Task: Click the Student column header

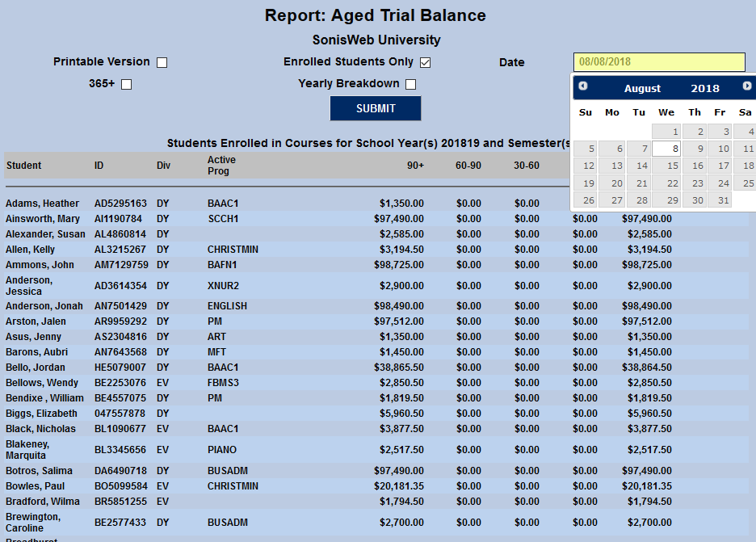Action: click(23, 165)
